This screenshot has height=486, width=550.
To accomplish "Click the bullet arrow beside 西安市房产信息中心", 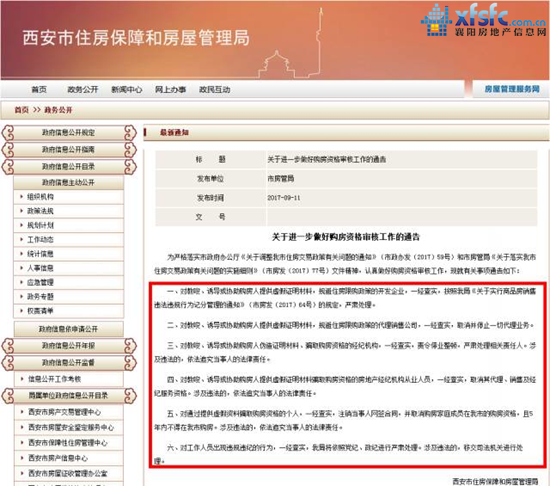I will (x=22, y=458).
